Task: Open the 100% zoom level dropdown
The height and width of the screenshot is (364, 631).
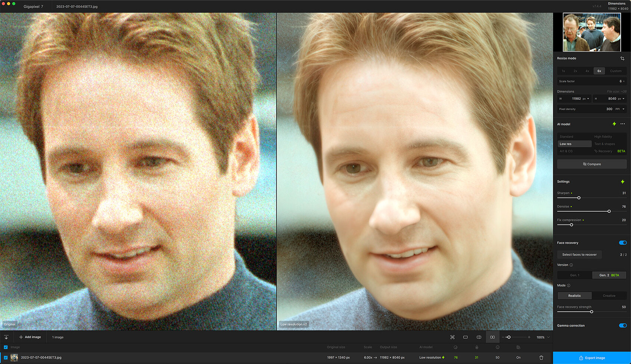Action: click(x=543, y=337)
